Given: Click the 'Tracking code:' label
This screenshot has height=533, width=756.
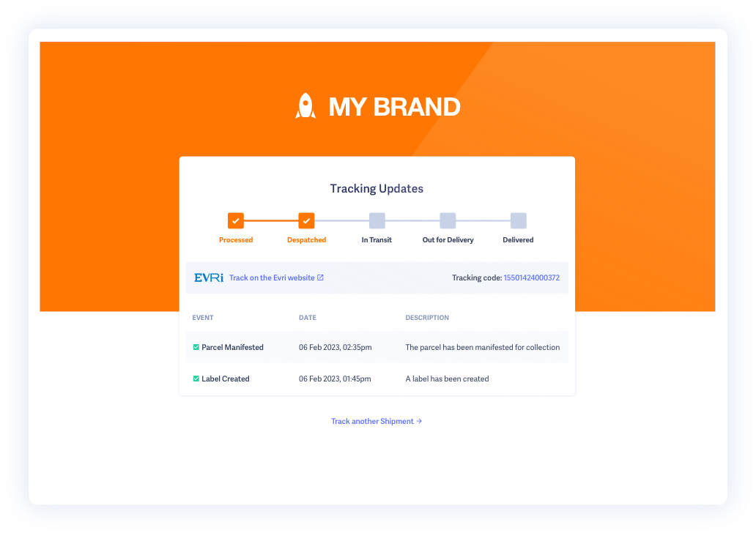Looking at the screenshot, I should [477, 277].
